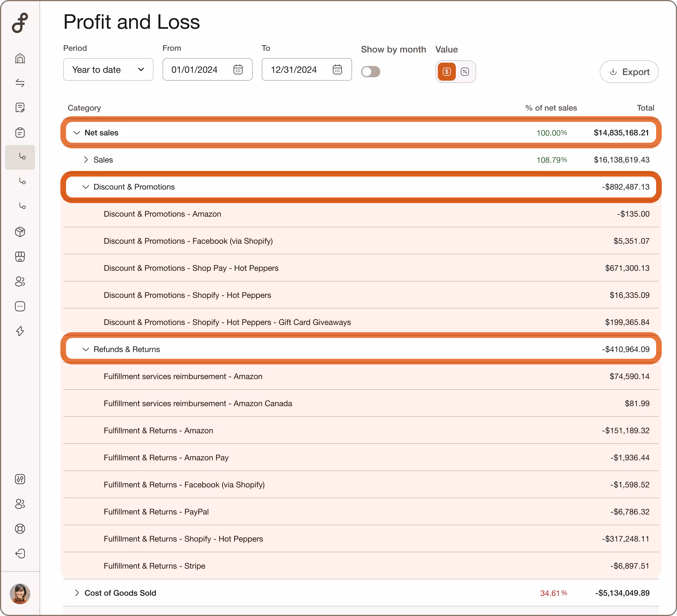
Task: Open the people icon below the storefront icon
Action: point(20,281)
